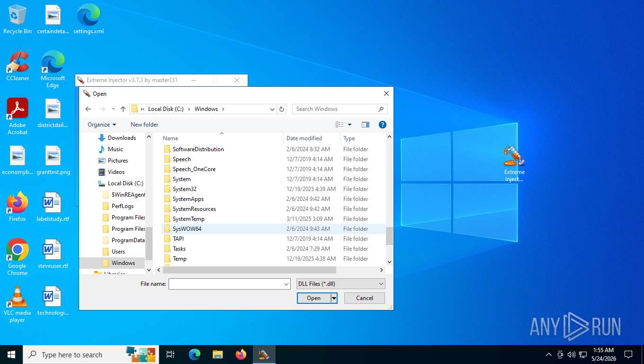Click the Open button
This screenshot has width=644, height=364.
click(x=313, y=298)
